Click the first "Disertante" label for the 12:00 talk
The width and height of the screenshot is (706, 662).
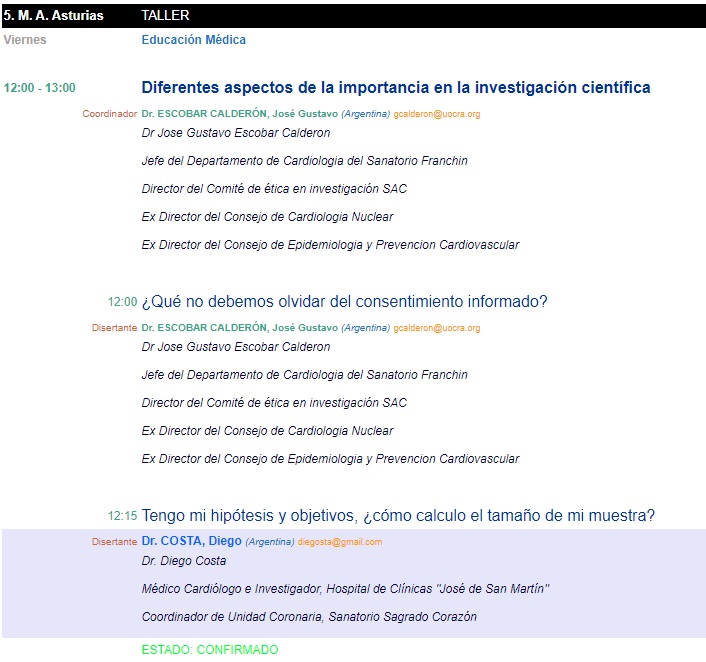114,327
